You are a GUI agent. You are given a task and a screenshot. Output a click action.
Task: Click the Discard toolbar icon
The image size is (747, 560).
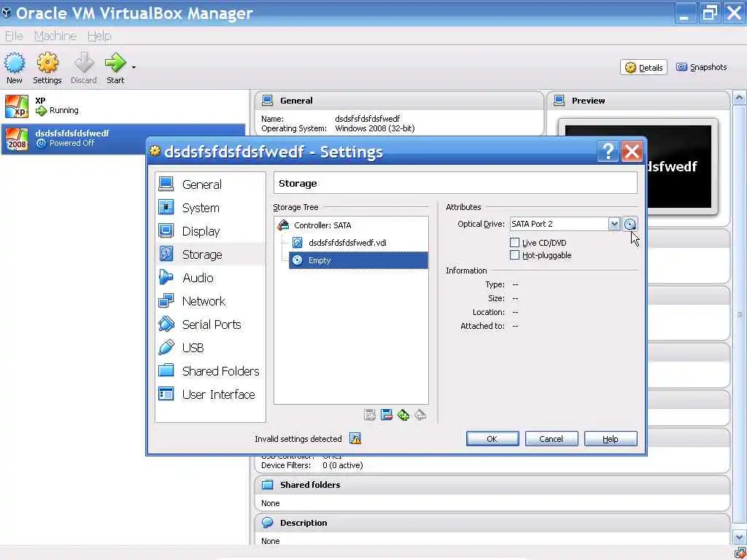[x=84, y=68]
